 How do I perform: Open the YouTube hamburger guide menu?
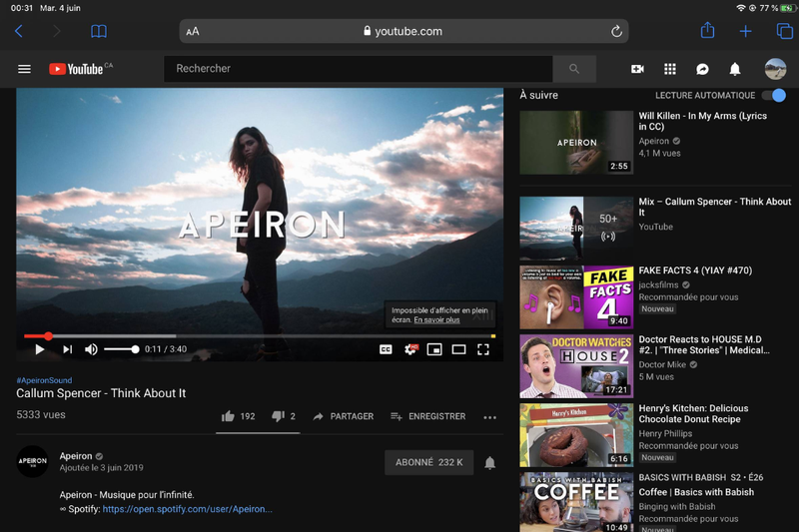pyautogui.click(x=24, y=69)
